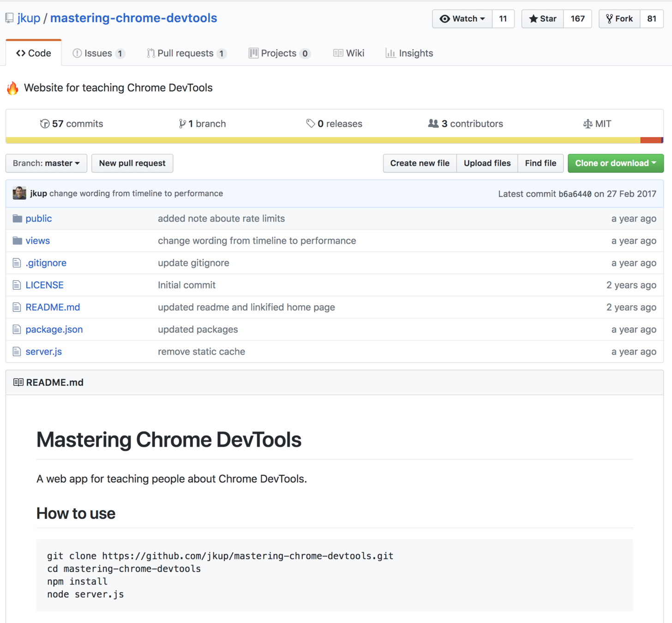Click the red language bar segment
This screenshot has height=623, width=672.
coord(651,140)
